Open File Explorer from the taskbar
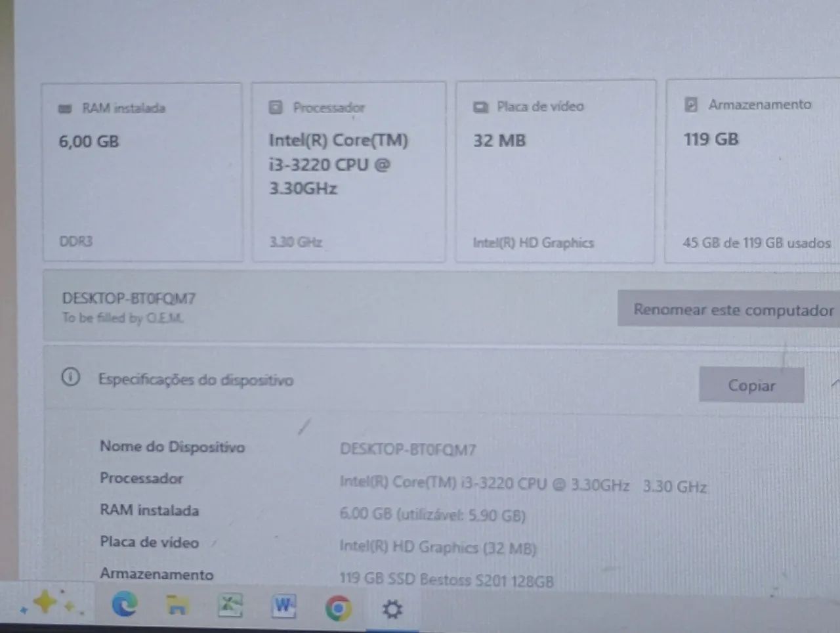Viewport: 840px width, 633px height. coord(175,607)
